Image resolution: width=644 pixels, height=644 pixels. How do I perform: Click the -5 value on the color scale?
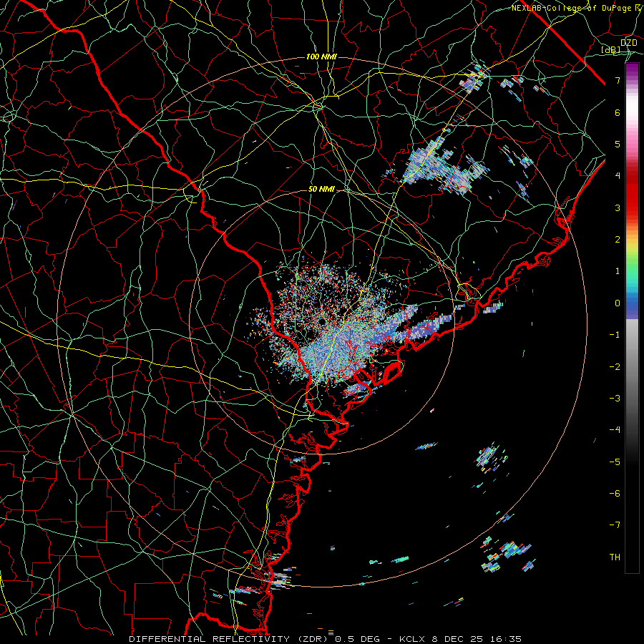point(615,462)
